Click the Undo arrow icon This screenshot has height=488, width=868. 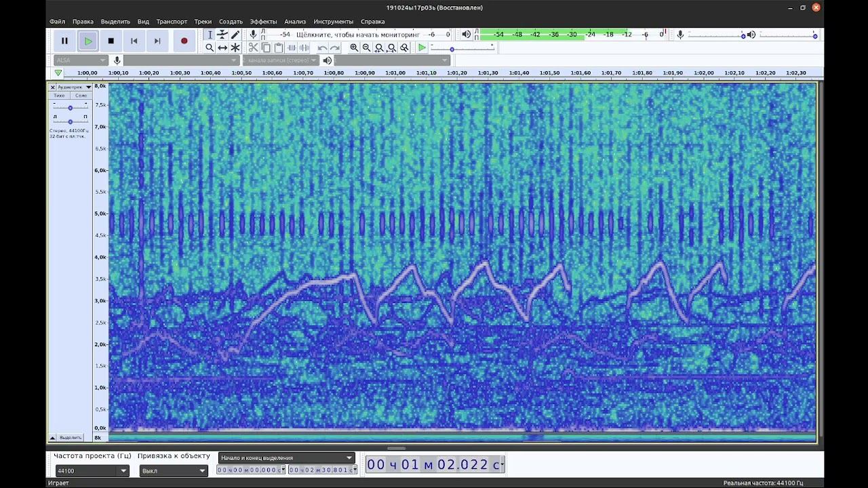tap(322, 47)
